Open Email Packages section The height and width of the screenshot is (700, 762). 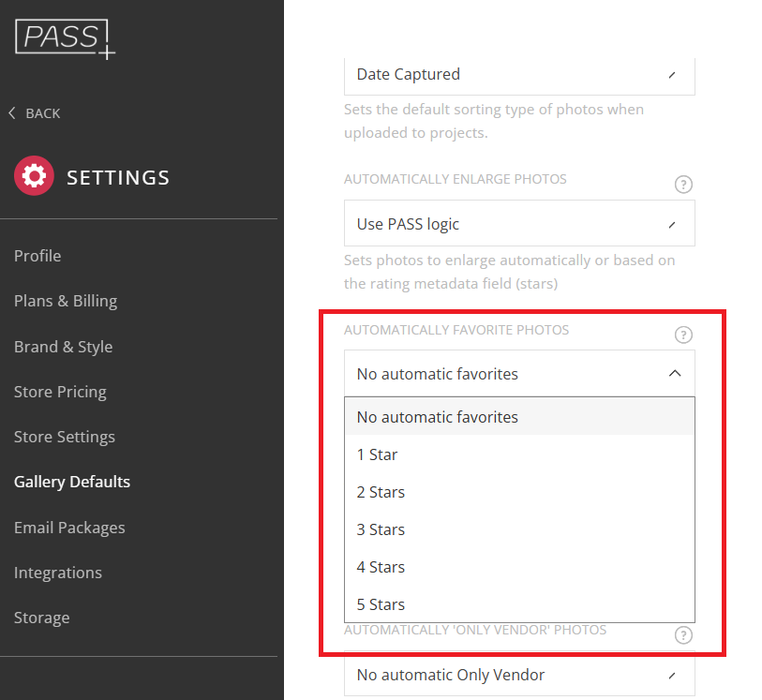(x=69, y=528)
